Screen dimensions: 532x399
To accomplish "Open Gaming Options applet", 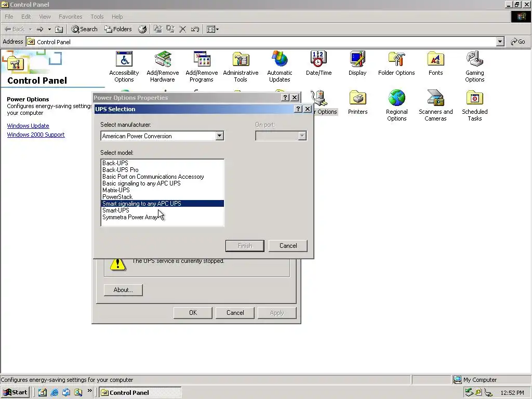I will pyautogui.click(x=475, y=66).
